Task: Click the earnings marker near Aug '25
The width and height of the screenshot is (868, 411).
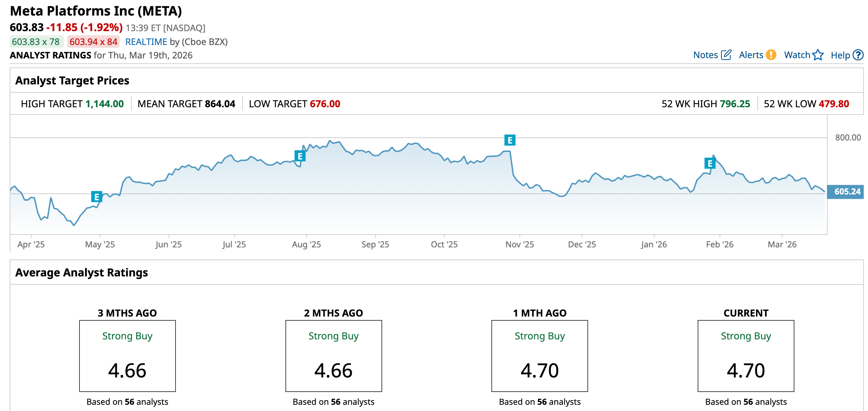Action: (300, 156)
